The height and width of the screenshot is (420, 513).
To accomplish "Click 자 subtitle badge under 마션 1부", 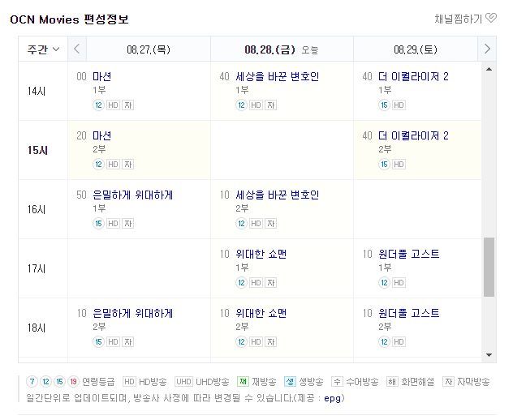I will (x=128, y=105).
